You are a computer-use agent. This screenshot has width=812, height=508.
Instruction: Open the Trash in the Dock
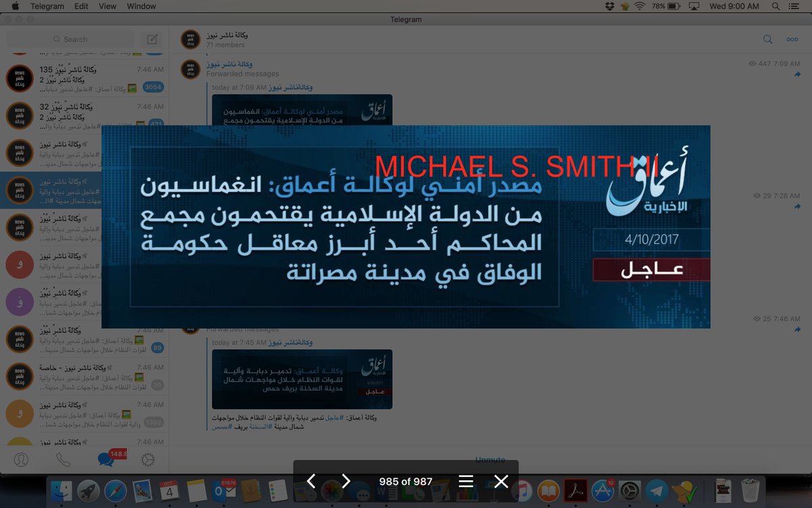[x=750, y=491]
